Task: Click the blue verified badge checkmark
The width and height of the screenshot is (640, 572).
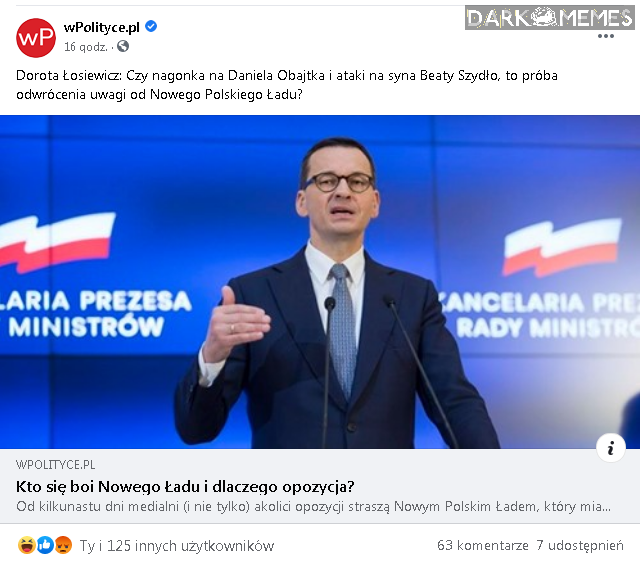Action: click(151, 27)
